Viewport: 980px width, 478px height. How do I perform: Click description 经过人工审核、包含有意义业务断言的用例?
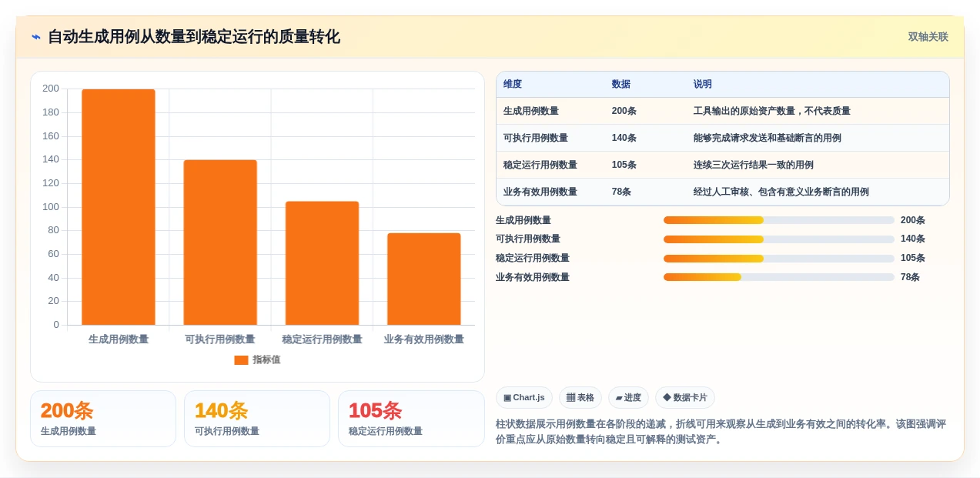(781, 192)
